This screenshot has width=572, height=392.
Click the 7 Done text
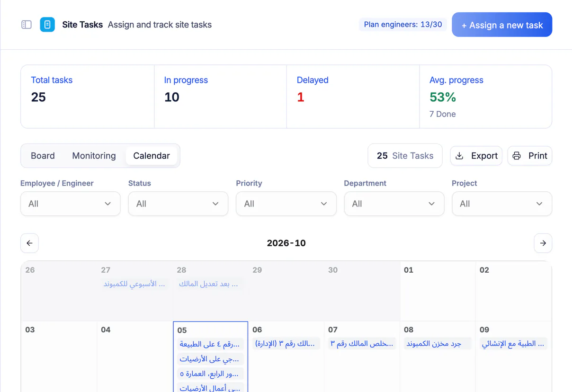[442, 114]
